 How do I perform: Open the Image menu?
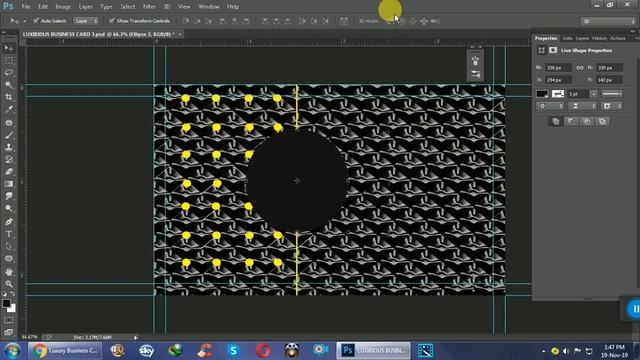(x=63, y=7)
